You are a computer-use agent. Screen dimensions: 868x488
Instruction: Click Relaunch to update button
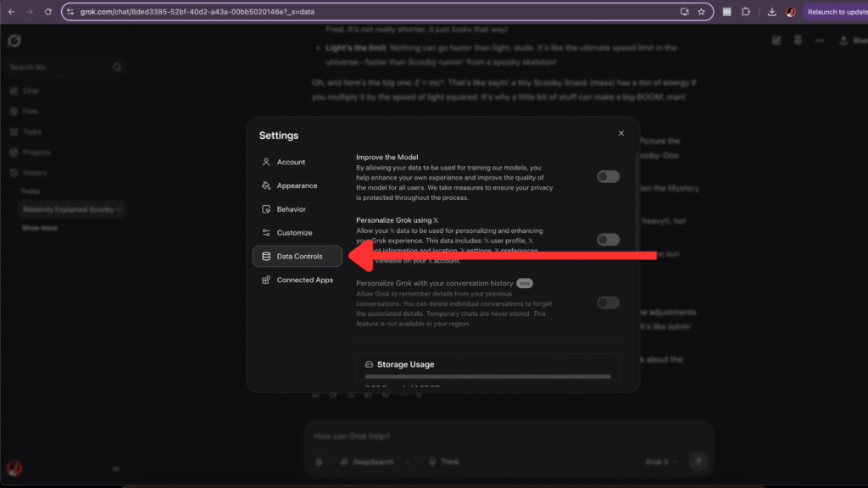point(836,12)
